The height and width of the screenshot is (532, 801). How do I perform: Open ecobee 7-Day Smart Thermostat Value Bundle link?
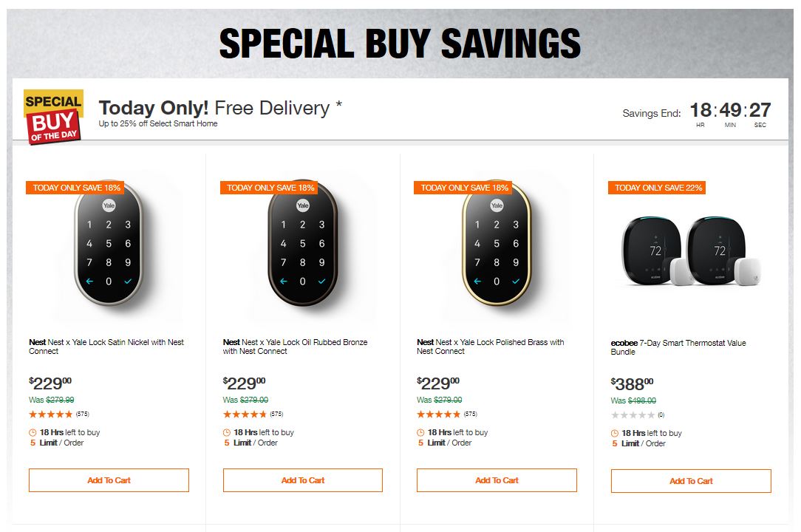[x=678, y=347]
